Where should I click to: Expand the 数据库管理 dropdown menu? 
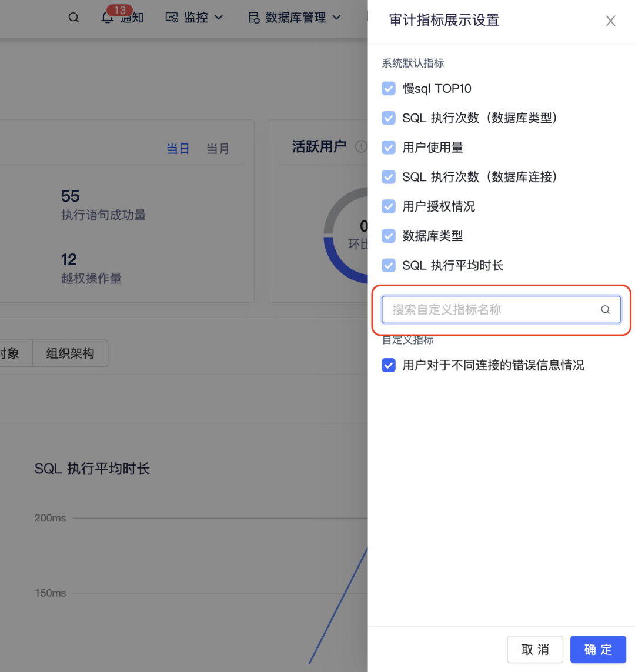pyautogui.click(x=337, y=18)
